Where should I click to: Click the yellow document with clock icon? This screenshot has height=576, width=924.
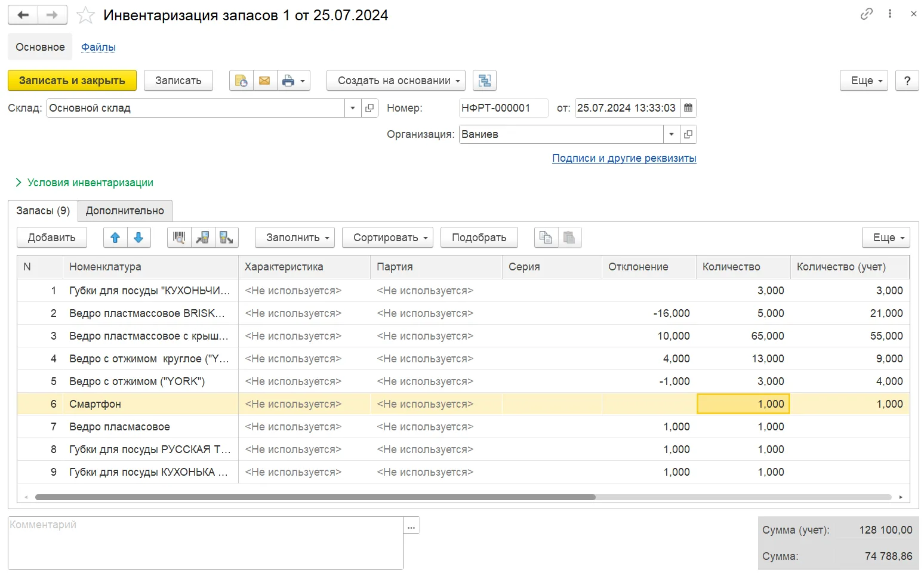[x=241, y=81]
